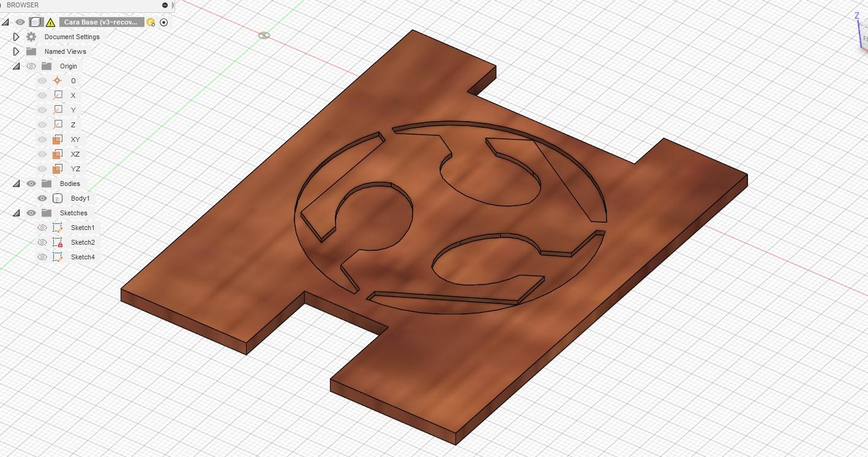Screen dimensions: 868x457
Task: Click the Y axis icon
Action: tap(58, 110)
